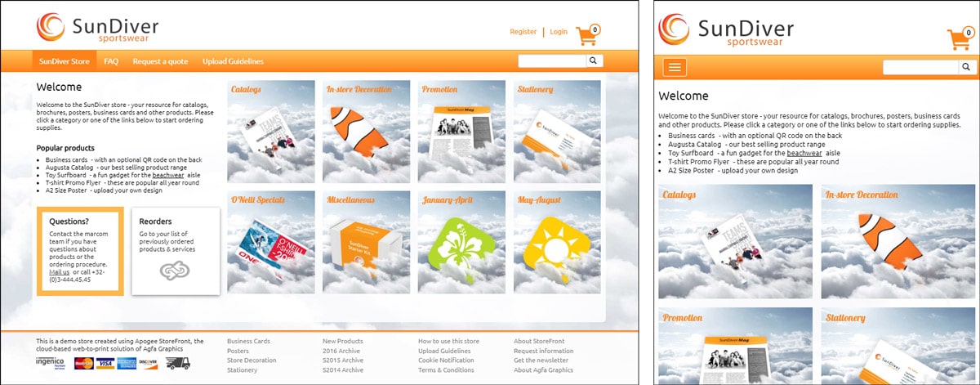
Task: Click the footer Posters link
Action: tap(238, 351)
